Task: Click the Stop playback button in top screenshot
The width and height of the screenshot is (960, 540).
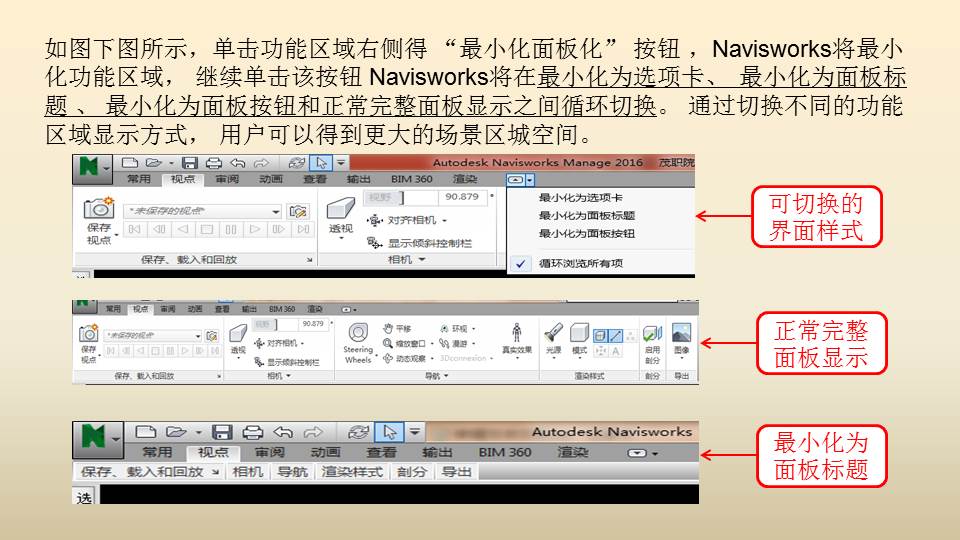Action: 207,230
